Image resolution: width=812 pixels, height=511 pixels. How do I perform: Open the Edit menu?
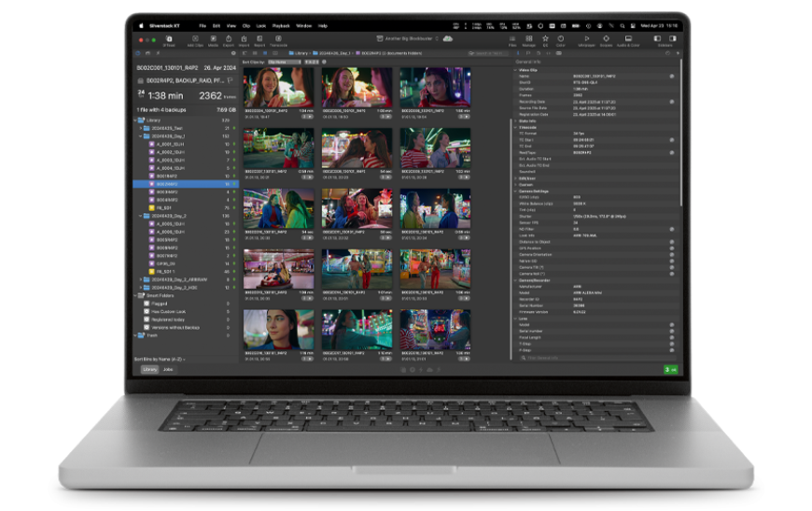tap(217, 26)
